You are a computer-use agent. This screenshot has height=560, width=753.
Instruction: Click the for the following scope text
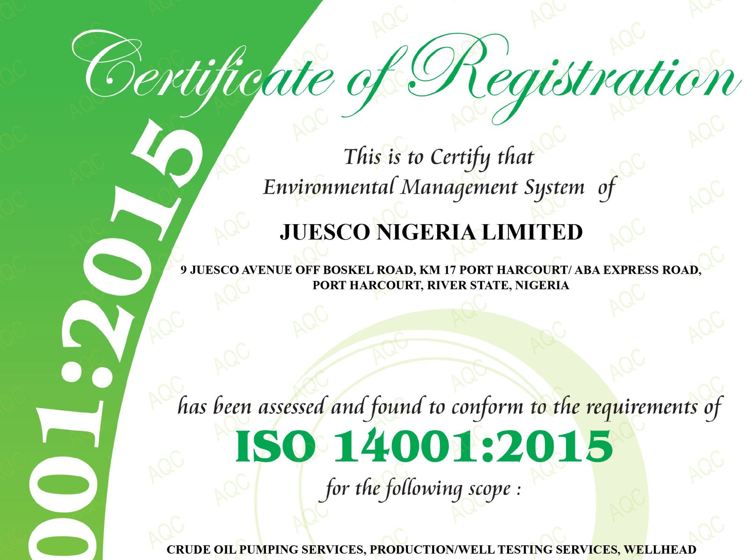(421, 489)
